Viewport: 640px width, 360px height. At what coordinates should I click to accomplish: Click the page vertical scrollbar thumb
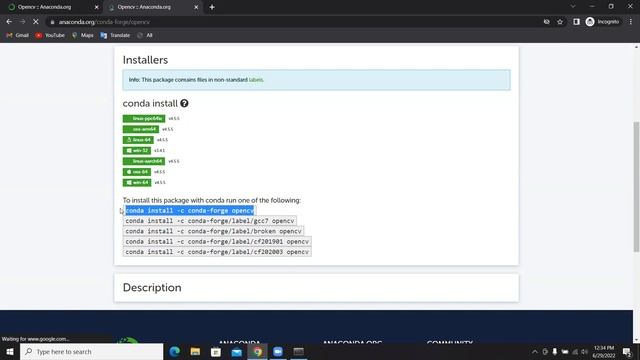click(x=636, y=187)
